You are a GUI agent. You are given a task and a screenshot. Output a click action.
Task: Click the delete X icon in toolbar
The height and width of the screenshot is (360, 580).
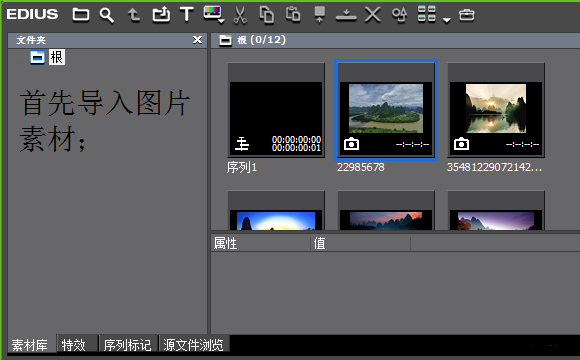[372, 15]
